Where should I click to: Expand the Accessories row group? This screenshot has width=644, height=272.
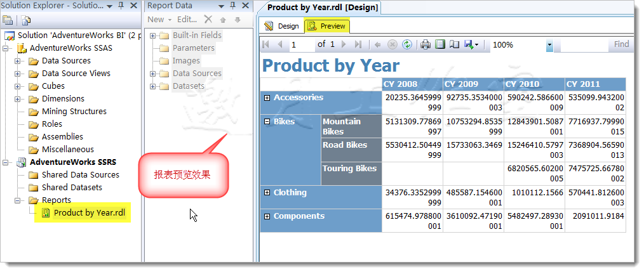coord(267,98)
